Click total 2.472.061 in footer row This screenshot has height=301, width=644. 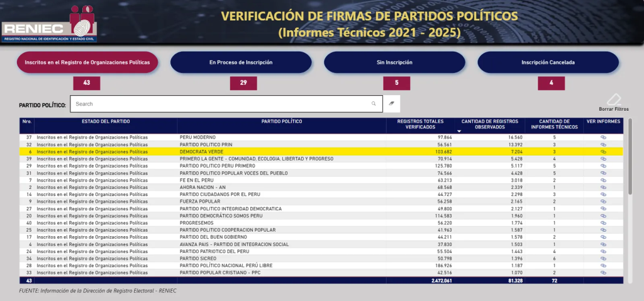click(441, 280)
